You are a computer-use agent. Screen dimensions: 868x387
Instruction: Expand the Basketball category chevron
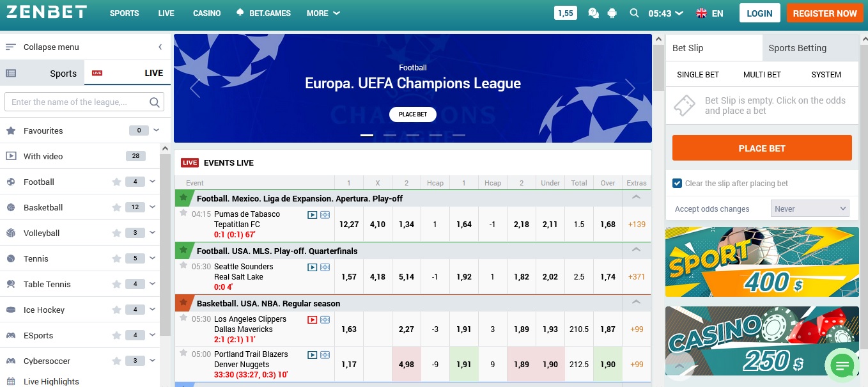(x=153, y=207)
